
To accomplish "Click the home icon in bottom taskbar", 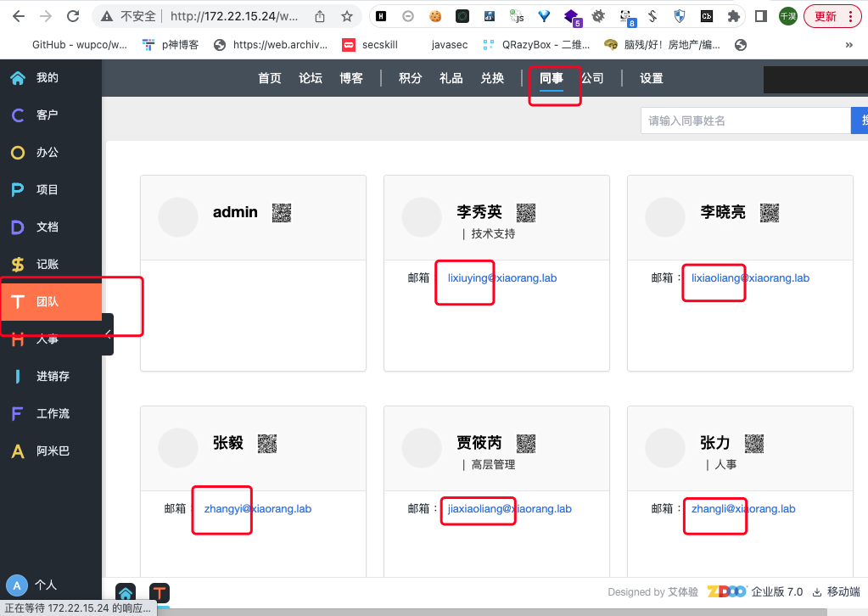I will tap(126, 593).
